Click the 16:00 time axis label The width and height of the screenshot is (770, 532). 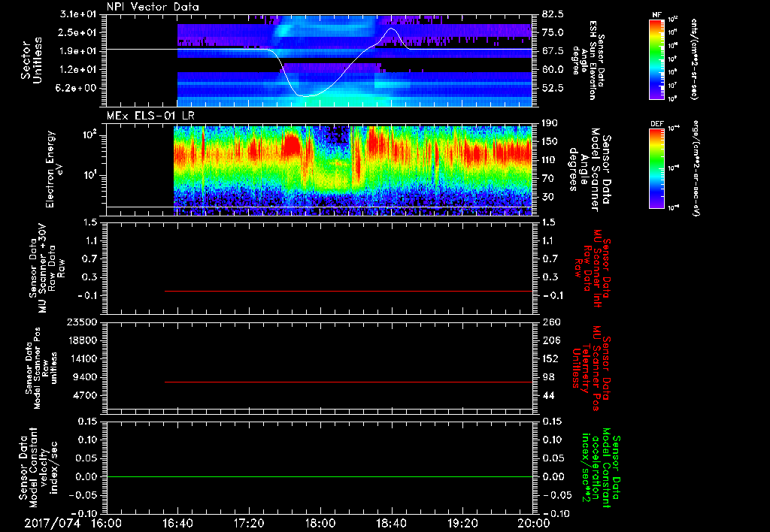point(107,523)
